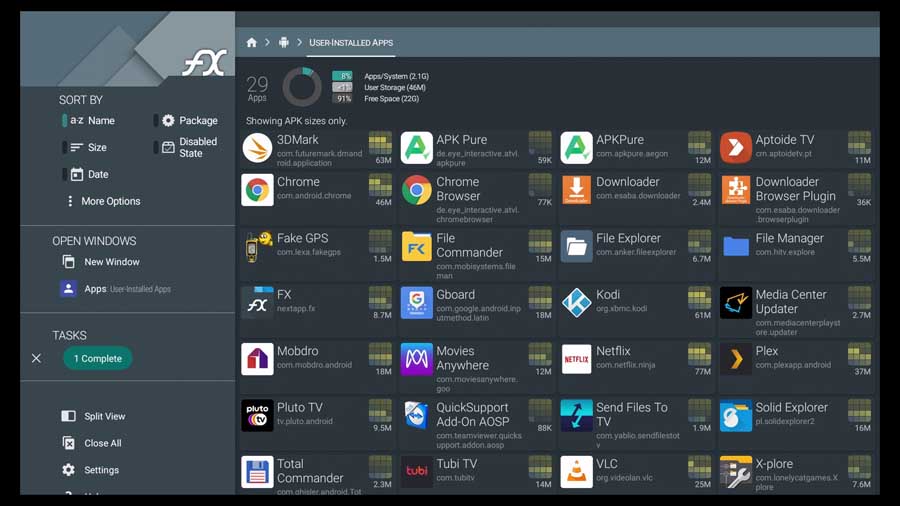The width and height of the screenshot is (900, 506).
Task: Select the Solid Explorer icon
Action: [x=736, y=415]
